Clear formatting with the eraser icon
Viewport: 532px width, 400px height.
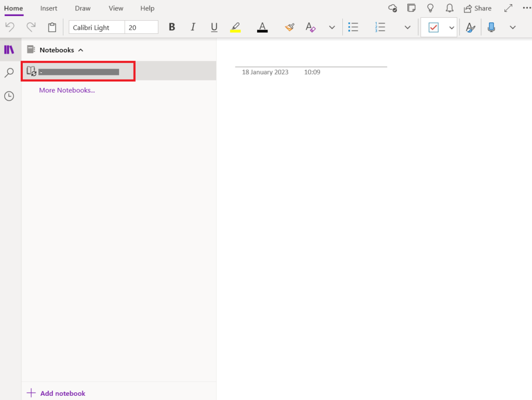(x=311, y=27)
